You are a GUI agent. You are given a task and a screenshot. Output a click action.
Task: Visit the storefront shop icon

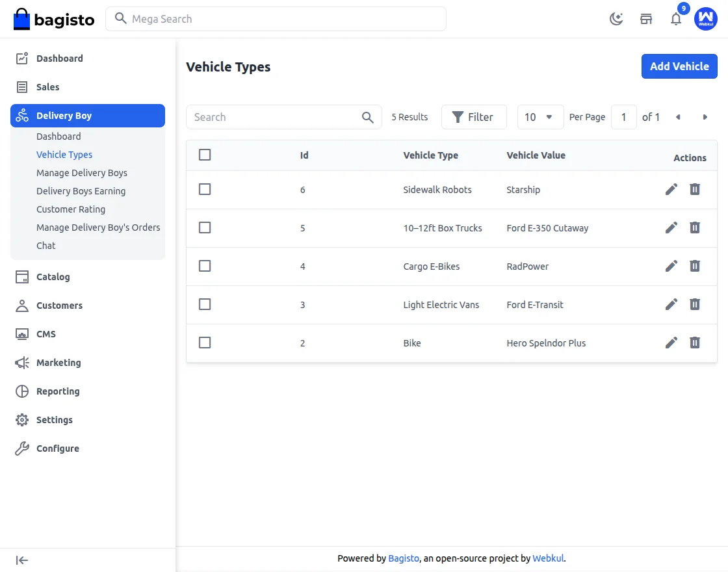[x=646, y=19]
